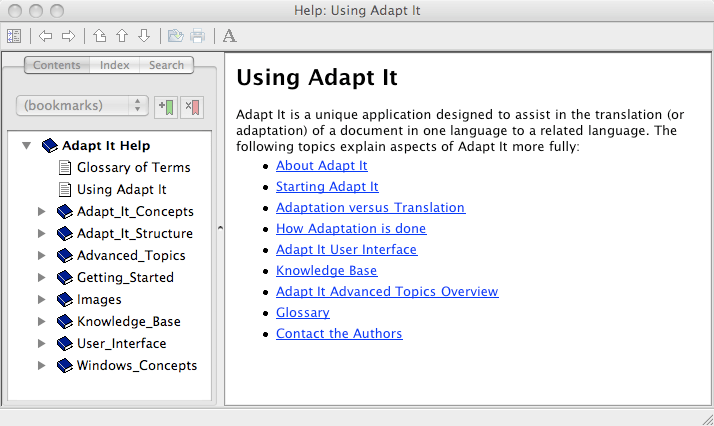Image resolution: width=714 pixels, height=426 pixels.
Task: Click the Advanced_Topics book icon
Action: 65,255
